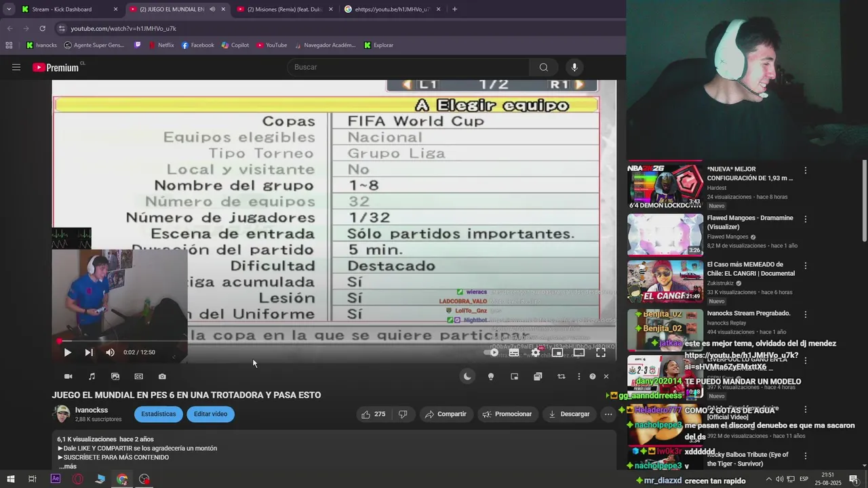Open the Windows Start menu

click(10, 479)
